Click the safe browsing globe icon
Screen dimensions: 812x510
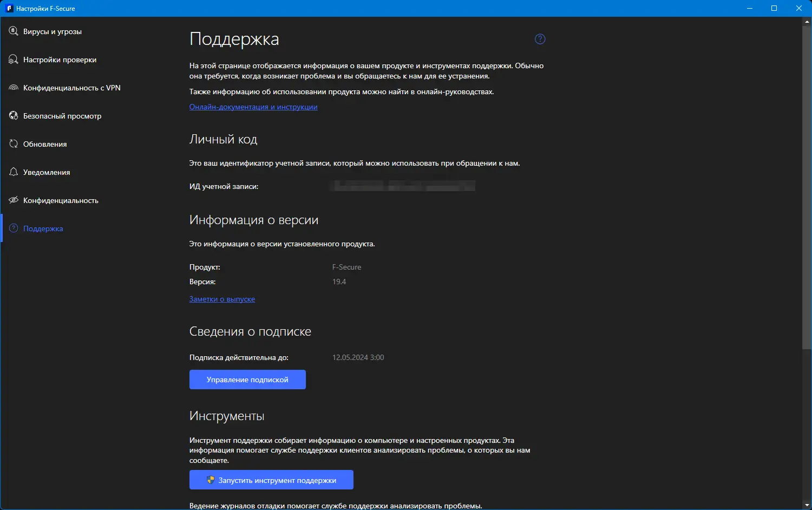pyautogui.click(x=14, y=116)
